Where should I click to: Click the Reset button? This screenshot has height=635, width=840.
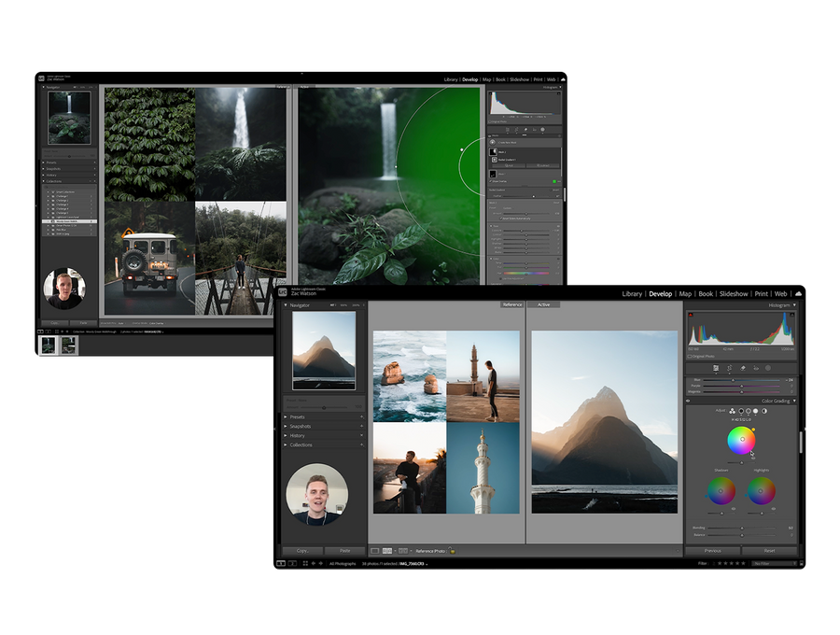click(770, 551)
